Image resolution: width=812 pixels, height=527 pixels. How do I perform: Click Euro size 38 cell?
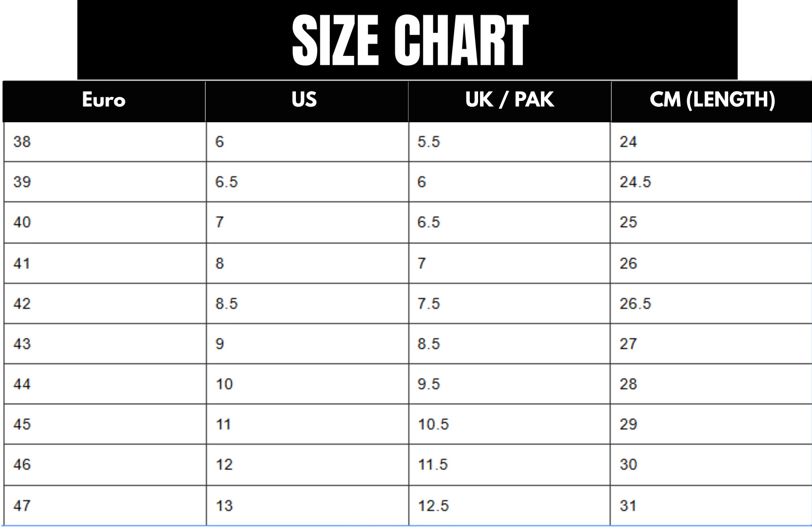click(x=22, y=142)
